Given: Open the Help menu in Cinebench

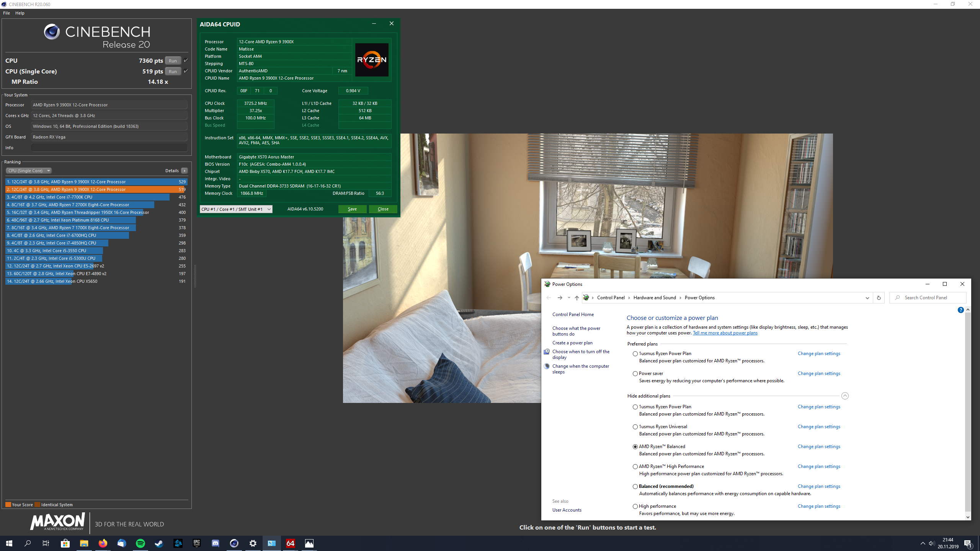Looking at the screenshot, I should point(20,13).
